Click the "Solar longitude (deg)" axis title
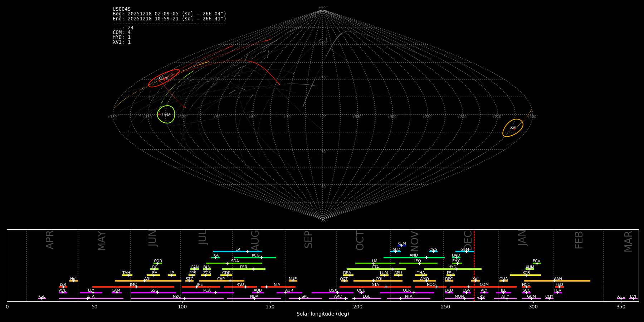 [x=322, y=314]
